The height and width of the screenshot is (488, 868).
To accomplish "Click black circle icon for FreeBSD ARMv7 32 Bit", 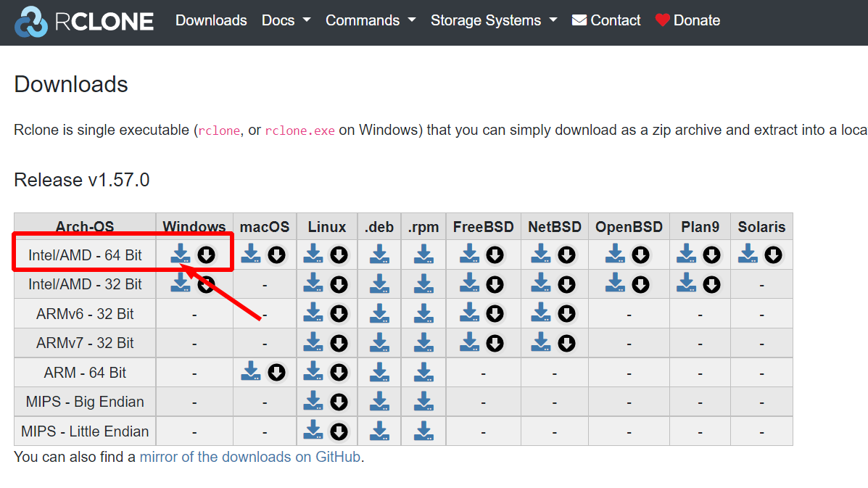I will coord(495,343).
